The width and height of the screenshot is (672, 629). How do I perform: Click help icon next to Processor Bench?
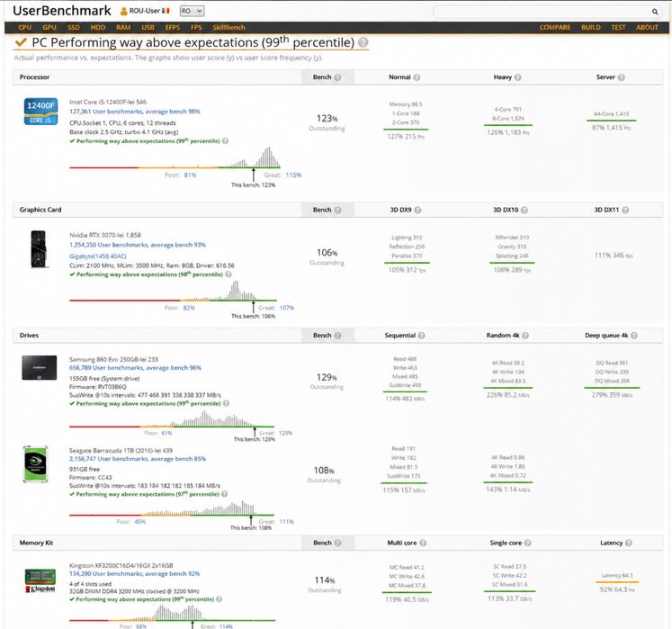coord(337,77)
